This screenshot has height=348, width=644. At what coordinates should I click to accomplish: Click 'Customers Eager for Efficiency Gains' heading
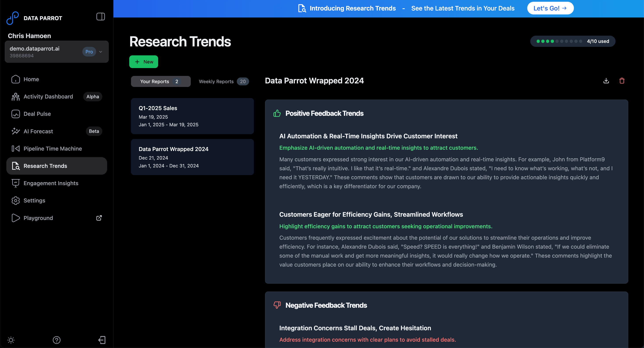371,214
